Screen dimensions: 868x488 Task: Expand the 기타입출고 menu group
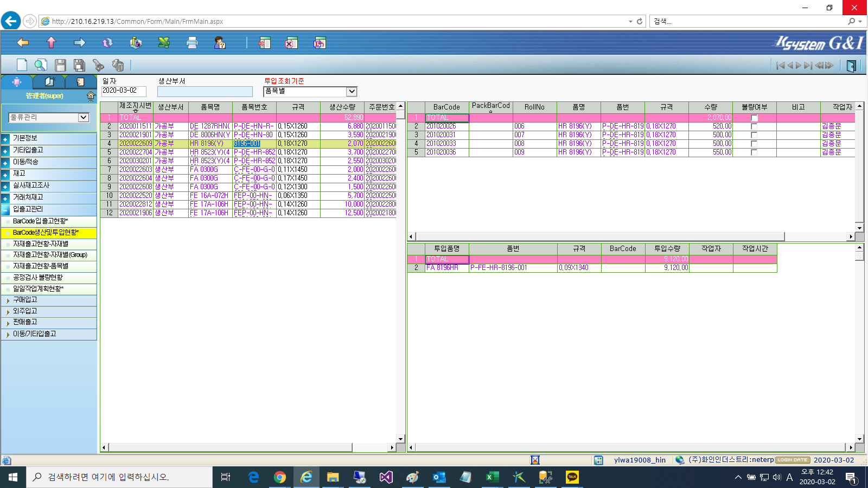pyautogui.click(x=49, y=150)
